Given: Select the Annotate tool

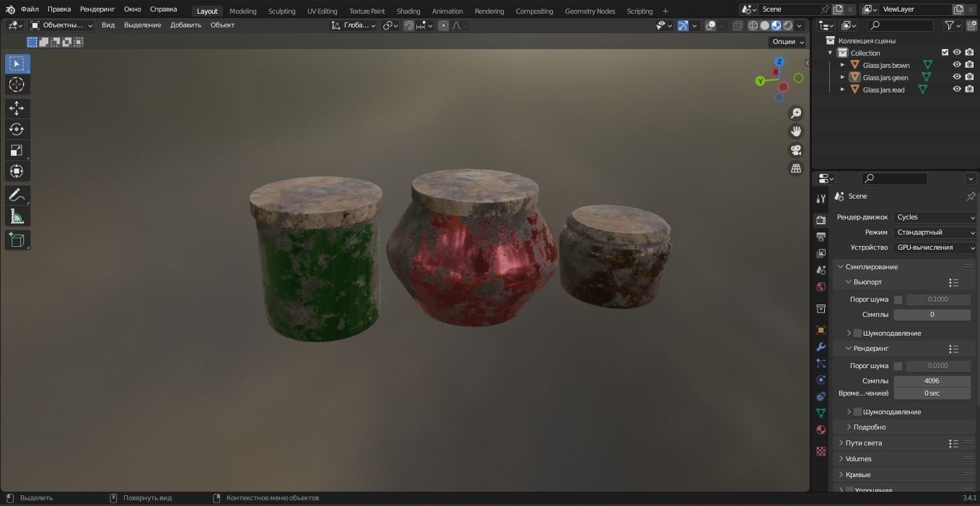Looking at the screenshot, I should (x=17, y=196).
